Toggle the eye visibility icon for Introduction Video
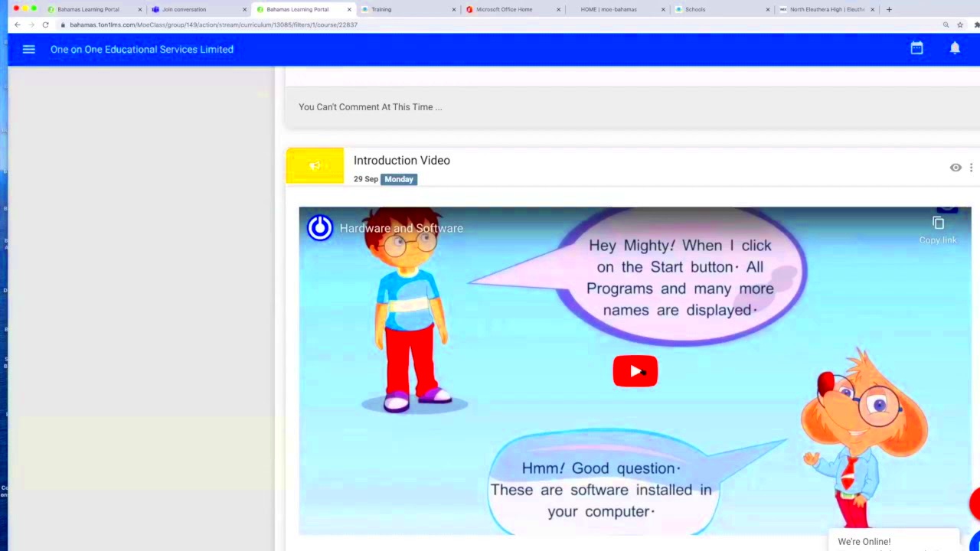 pyautogui.click(x=955, y=168)
